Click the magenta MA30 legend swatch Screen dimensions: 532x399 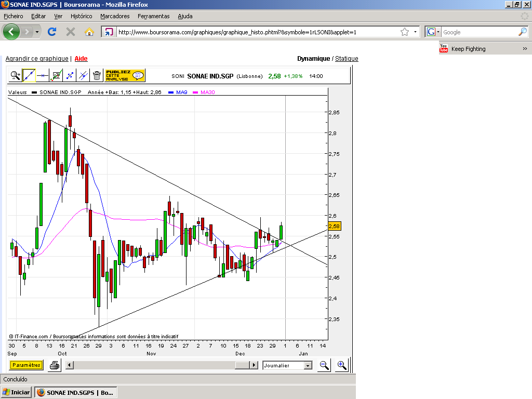coord(195,92)
